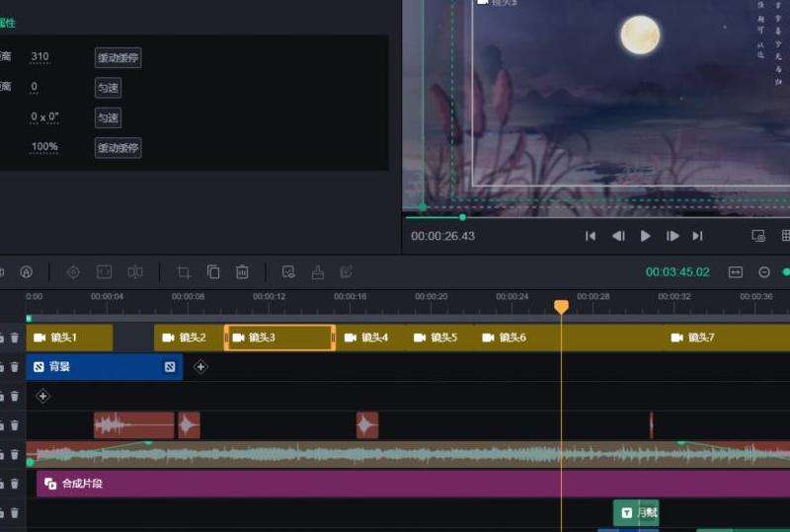This screenshot has width=790, height=532.
Task: Click the fit-timeline-width icon
Action: [x=735, y=272]
